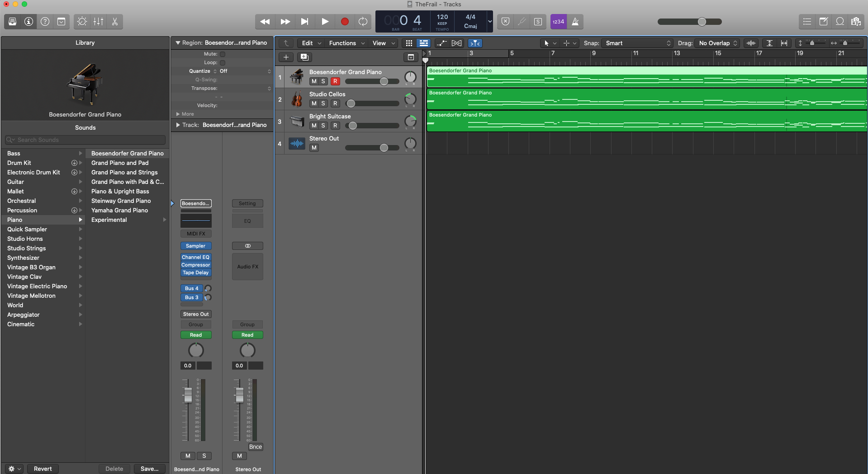Image resolution: width=868 pixels, height=474 pixels.
Task: Click the waveform zoom icon
Action: (x=751, y=43)
